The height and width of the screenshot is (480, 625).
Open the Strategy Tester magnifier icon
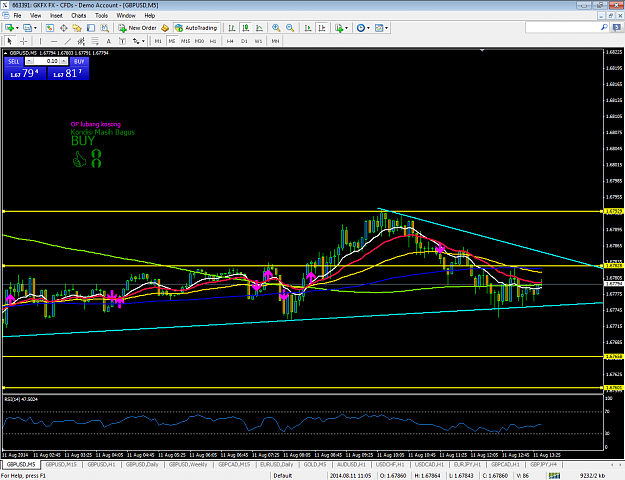click(104, 28)
